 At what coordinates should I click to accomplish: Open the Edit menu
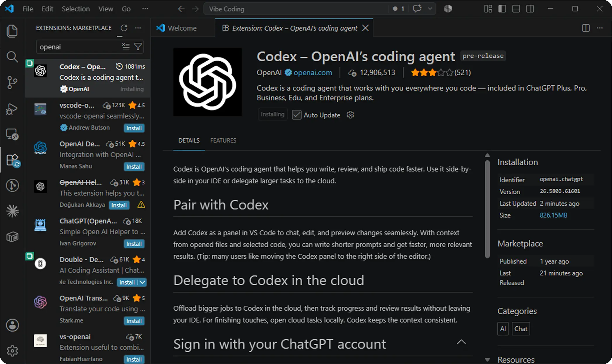coord(47,9)
